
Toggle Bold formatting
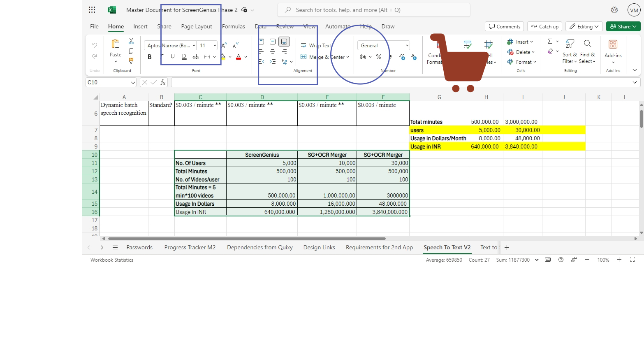(150, 57)
